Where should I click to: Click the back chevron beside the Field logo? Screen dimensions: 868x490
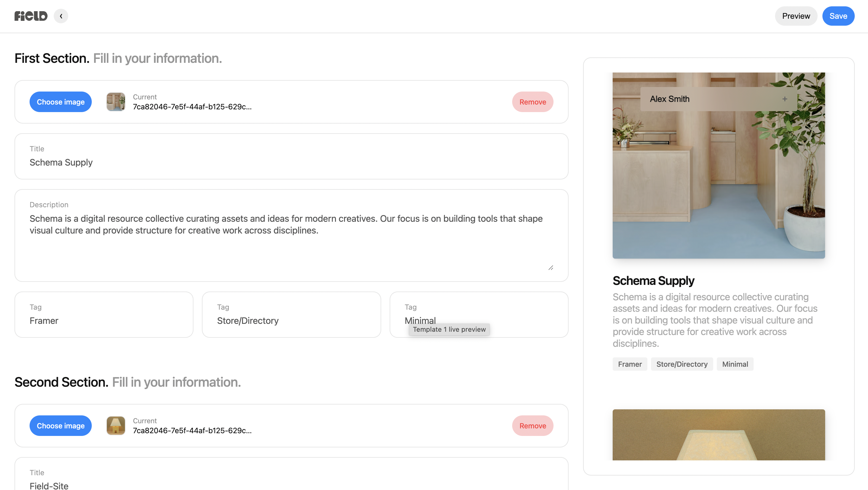pos(61,16)
